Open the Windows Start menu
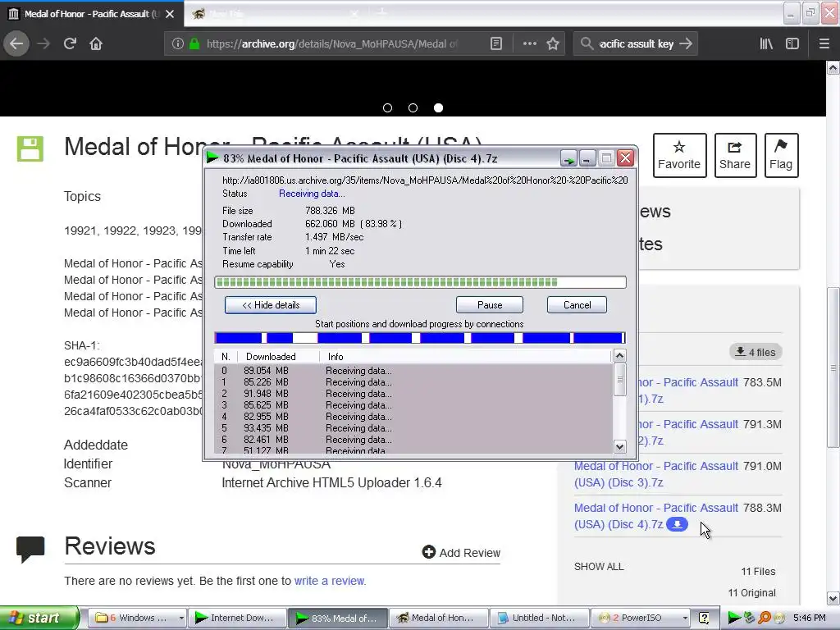840x630 pixels. [39, 618]
